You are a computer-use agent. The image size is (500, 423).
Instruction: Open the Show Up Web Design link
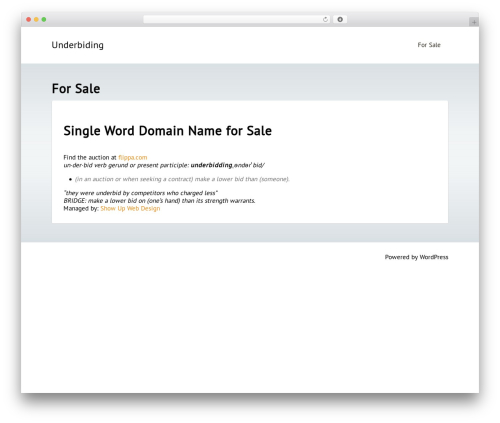[x=130, y=208]
